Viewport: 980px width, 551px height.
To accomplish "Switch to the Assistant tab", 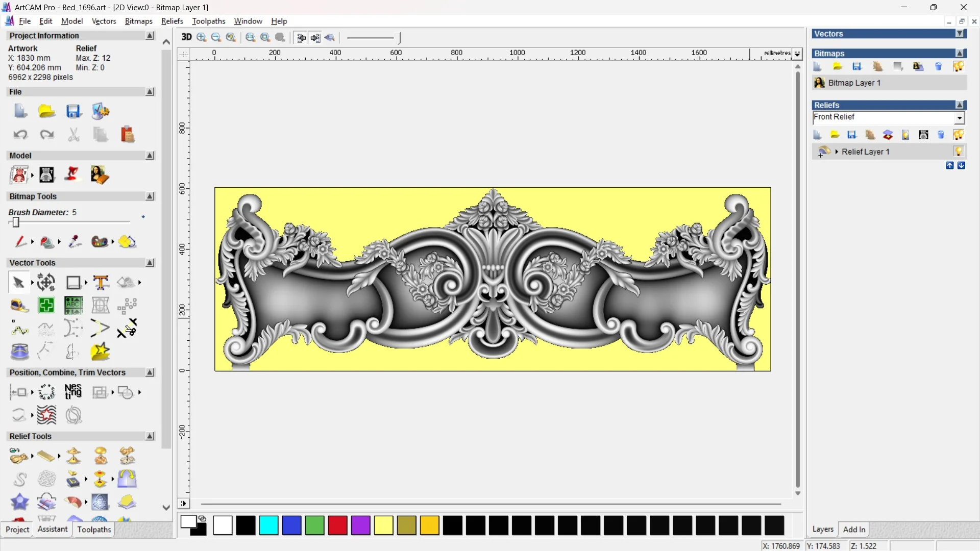I will tap(53, 529).
